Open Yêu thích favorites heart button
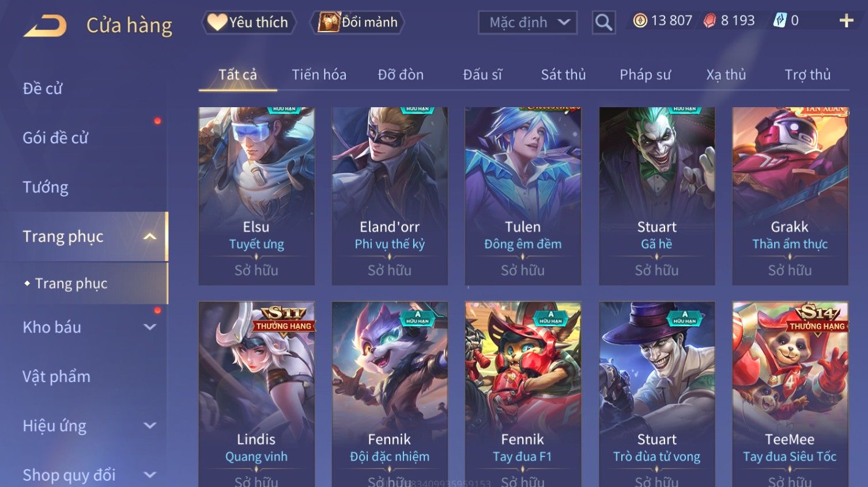 point(248,22)
